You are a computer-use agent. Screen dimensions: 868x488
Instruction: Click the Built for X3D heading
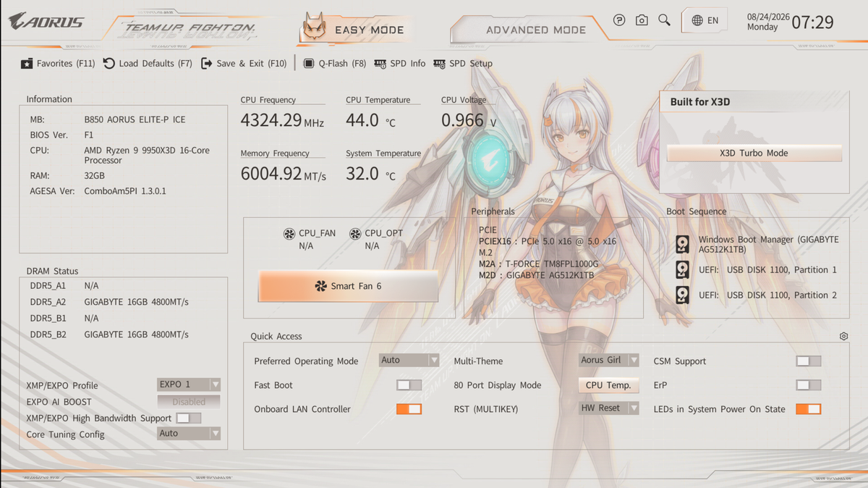(700, 102)
